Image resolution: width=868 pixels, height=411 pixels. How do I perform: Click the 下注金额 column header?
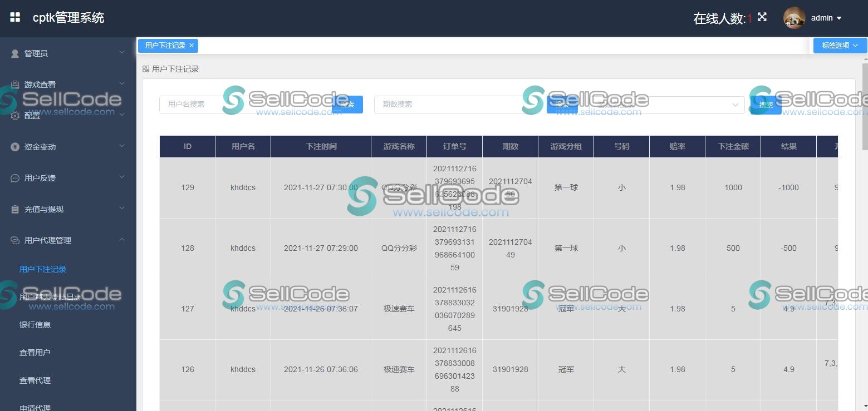[733, 146]
